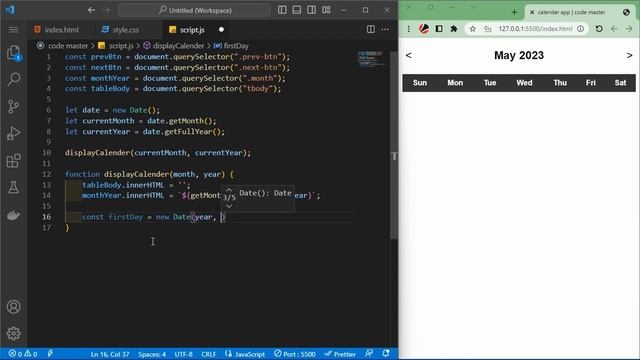640x360 pixels.
Task: Click the 127.0.0.1:5500 address bar
Action: 535,29
